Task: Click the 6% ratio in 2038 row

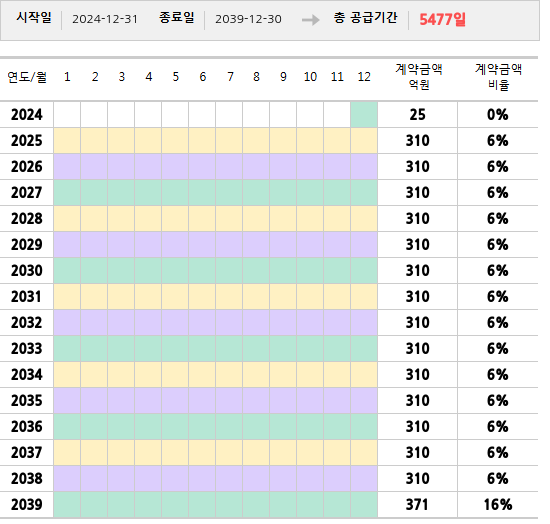Action: click(497, 478)
